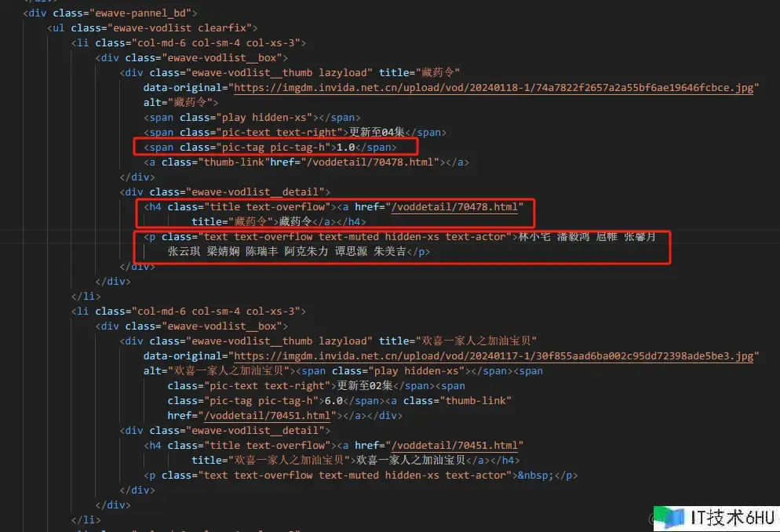Viewport: 780px width, 532px height.
Task: Click the pic-tag rating value 6.0
Action: point(334,401)
